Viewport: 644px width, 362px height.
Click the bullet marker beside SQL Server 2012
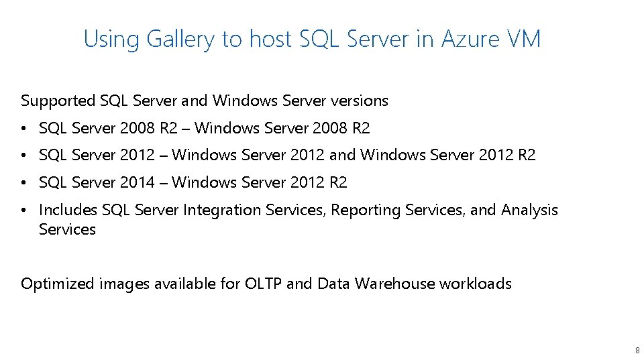[24, 156]
